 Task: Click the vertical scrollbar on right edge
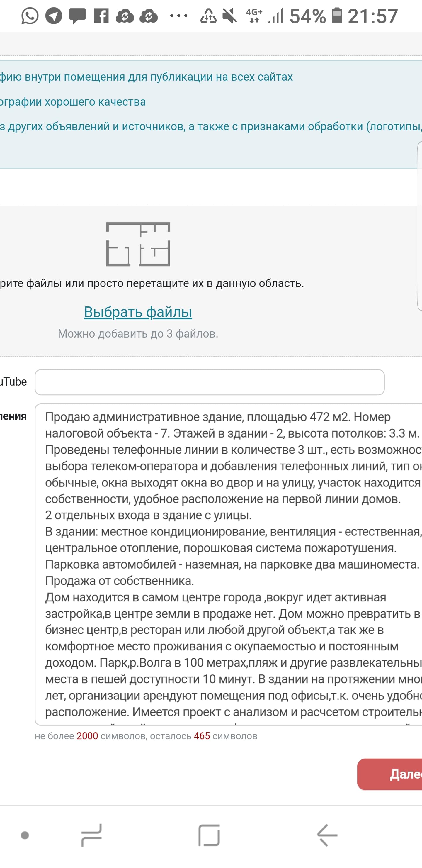tap(419, 226)
